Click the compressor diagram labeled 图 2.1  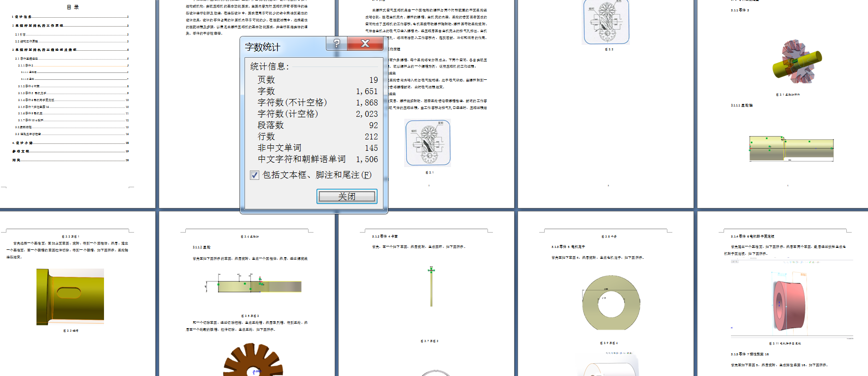tap(428, 143)
